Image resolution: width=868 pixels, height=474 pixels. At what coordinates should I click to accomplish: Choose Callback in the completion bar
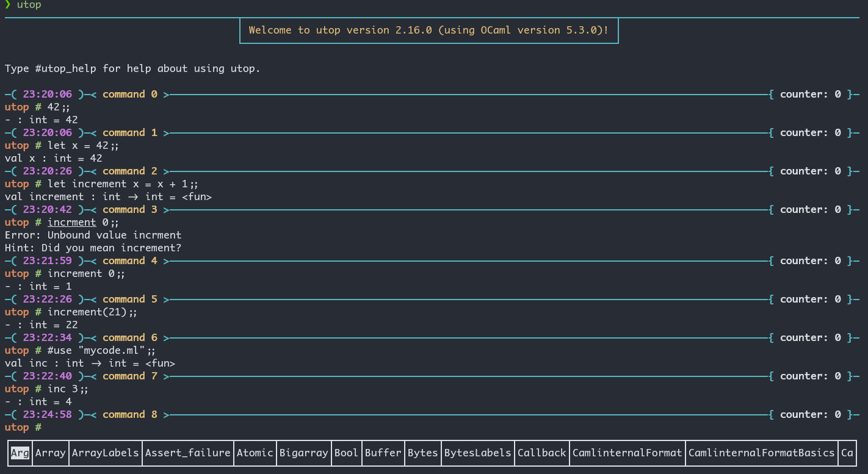(541, 453)
